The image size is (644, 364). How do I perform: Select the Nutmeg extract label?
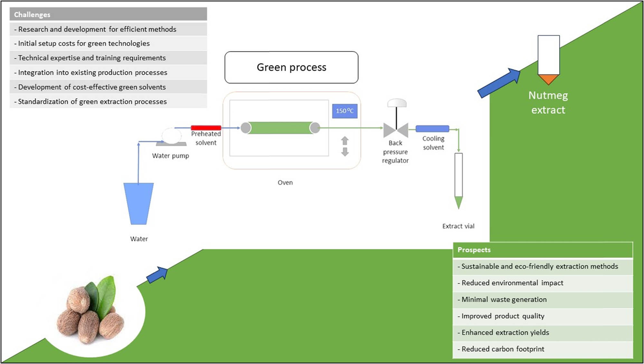[x=548, y=103]
